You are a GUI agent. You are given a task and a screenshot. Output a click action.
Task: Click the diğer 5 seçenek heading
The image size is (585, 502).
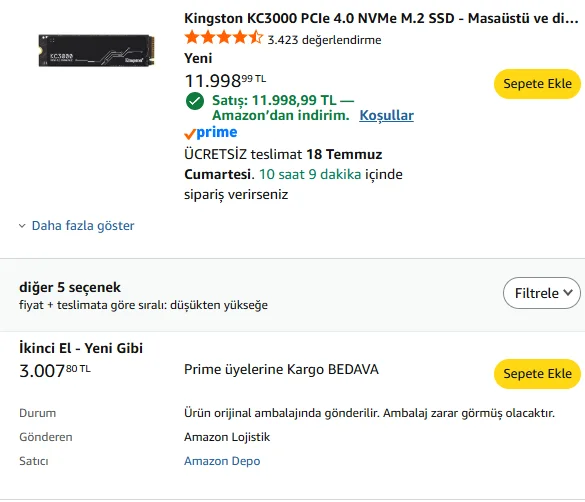pyautogui.click(x=70, y=288)
